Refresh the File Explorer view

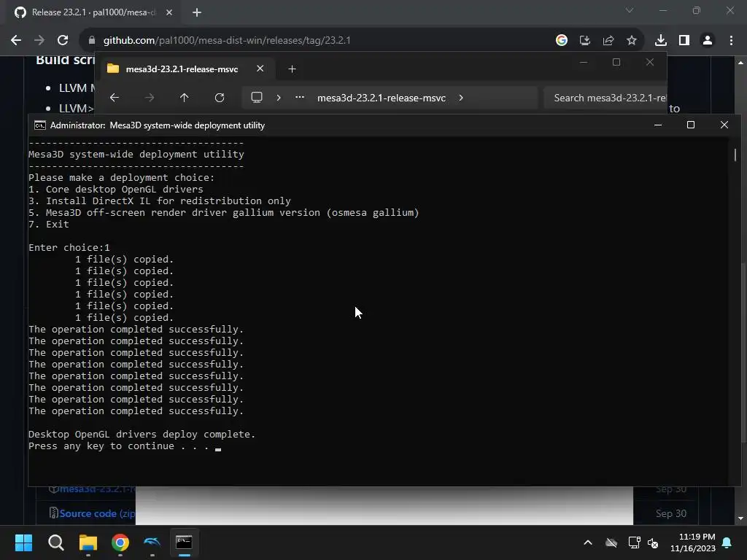(220, 98)
